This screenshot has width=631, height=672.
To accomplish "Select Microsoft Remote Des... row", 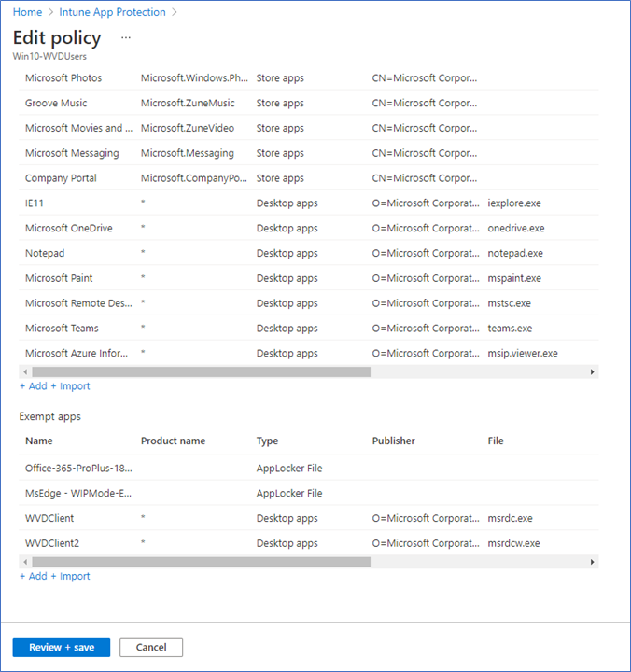I will coord(309,303).
